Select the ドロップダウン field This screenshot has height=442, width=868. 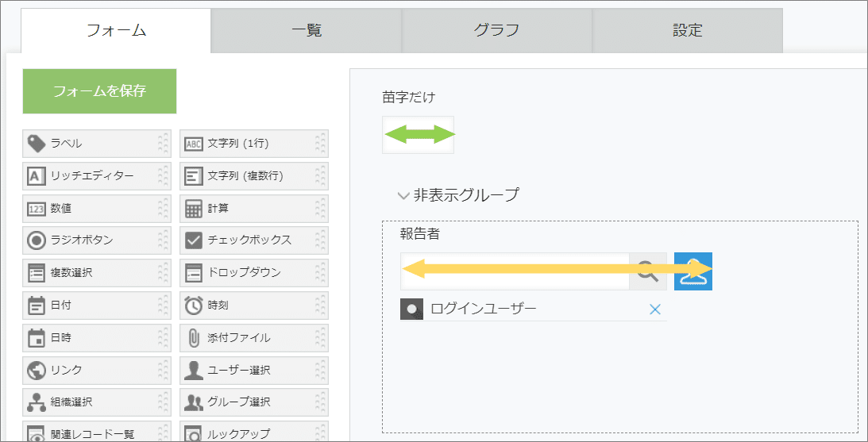(x=254, y=273)
